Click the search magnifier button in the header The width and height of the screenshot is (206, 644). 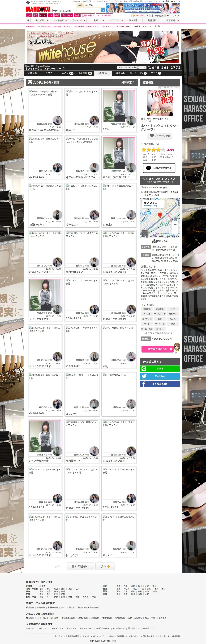[102, 9]
